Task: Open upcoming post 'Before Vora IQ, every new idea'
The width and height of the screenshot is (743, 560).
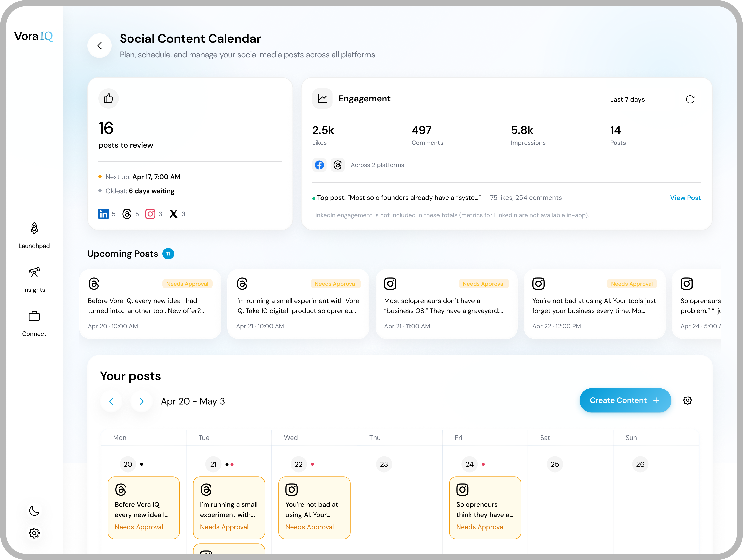Action: pos(150,304)
